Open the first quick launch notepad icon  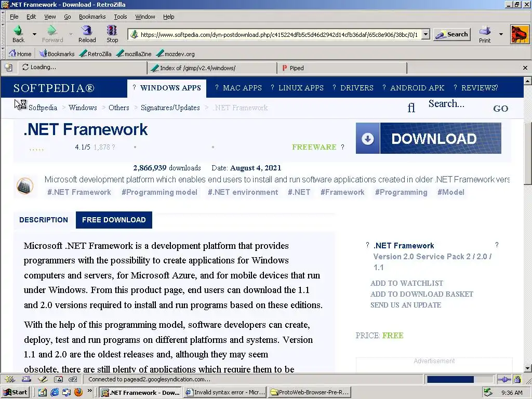coord(42,393)
